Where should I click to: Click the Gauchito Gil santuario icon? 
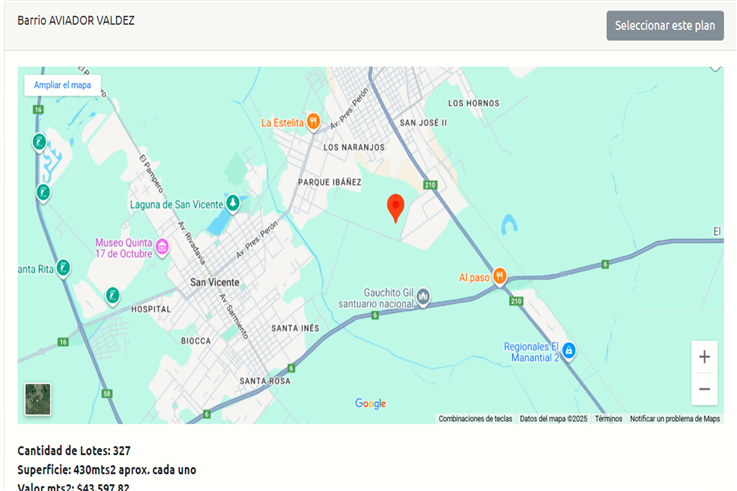click(423, 297)
